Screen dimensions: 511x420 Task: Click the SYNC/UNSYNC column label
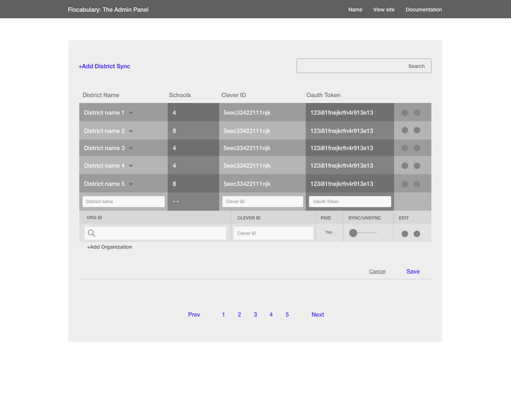pos(365,218)
